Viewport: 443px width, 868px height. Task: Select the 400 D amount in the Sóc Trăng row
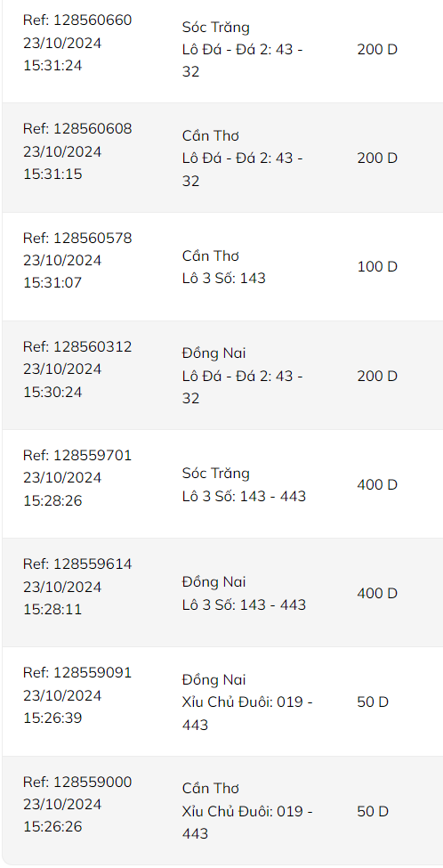point(377,484)
